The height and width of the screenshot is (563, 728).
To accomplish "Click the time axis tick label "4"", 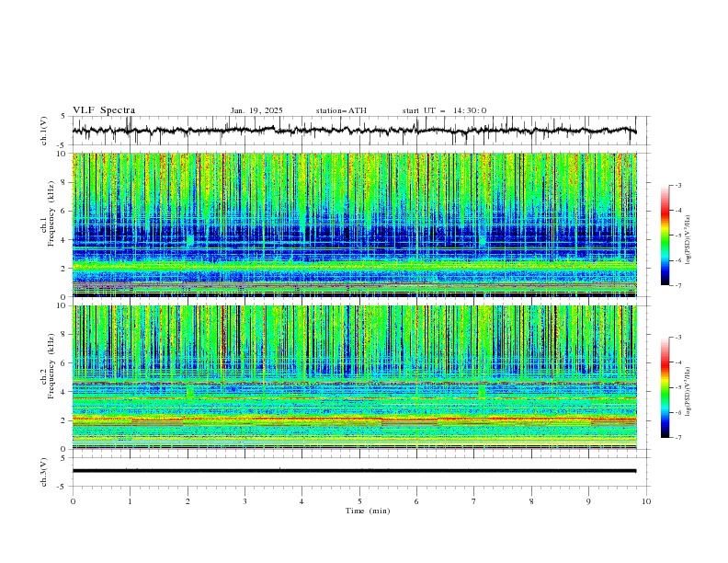I will 301,501.
